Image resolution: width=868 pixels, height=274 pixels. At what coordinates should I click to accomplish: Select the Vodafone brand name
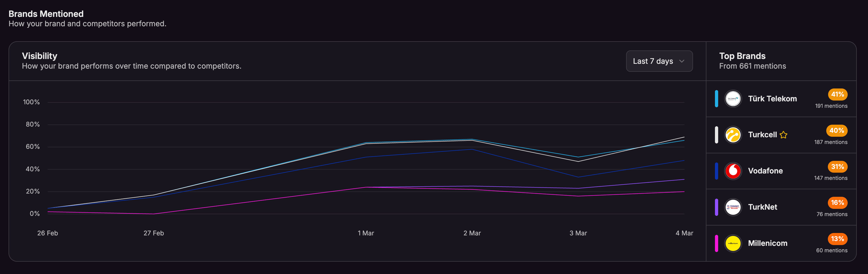click(x=765, y=171)
